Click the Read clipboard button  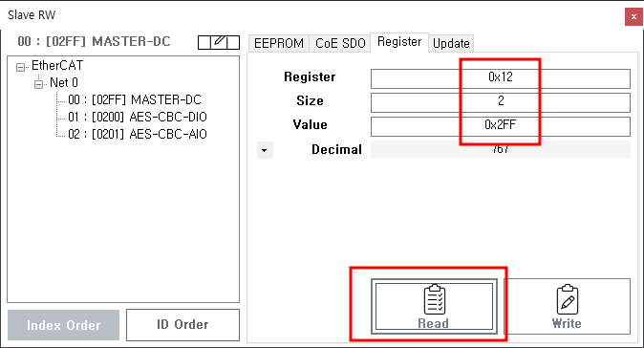click(x=434, y=307)
